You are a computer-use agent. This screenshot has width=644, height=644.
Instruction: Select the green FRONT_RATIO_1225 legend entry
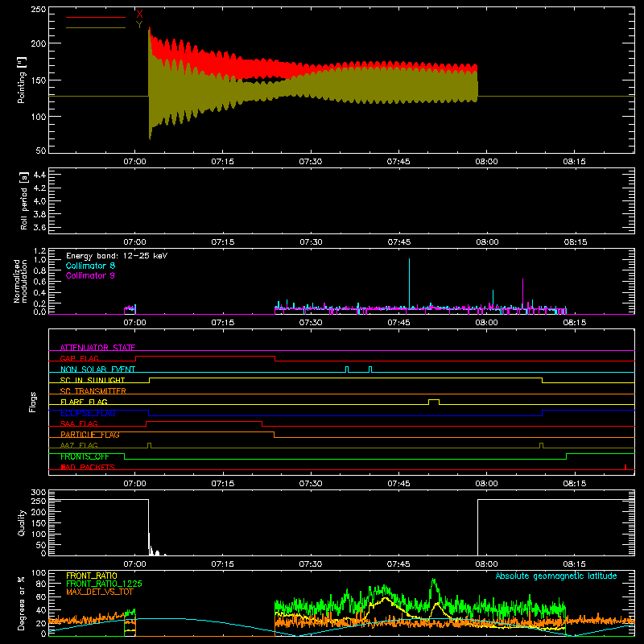coord(105,584)
